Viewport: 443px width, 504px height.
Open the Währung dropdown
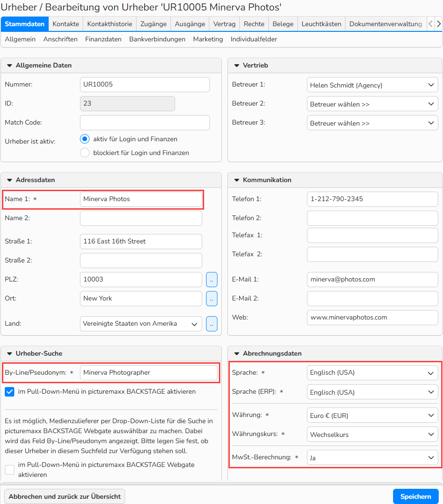(x=372, y=415)
